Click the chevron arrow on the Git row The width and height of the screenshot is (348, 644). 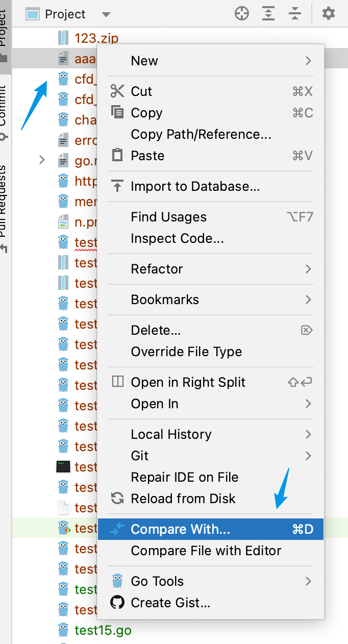click(x=308, y=456)
